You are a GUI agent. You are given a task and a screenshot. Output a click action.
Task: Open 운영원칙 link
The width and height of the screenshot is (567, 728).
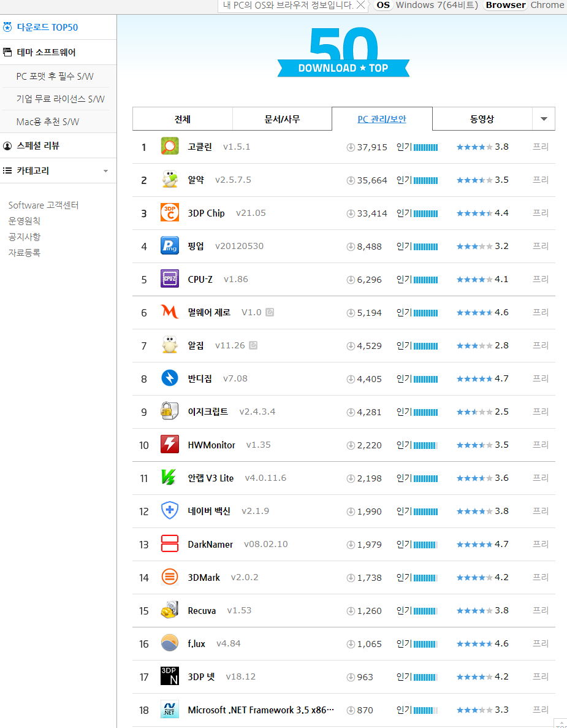coord(25,221)
